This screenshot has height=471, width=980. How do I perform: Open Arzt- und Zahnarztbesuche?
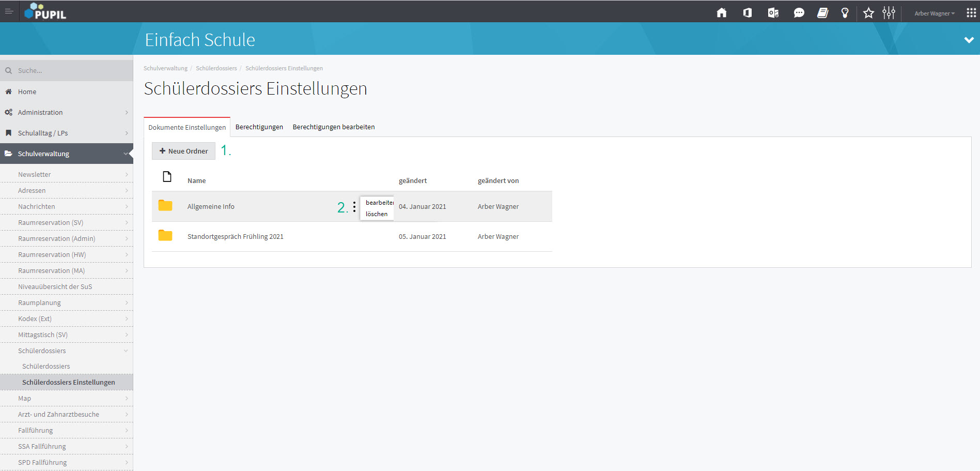tap(67, 414)
